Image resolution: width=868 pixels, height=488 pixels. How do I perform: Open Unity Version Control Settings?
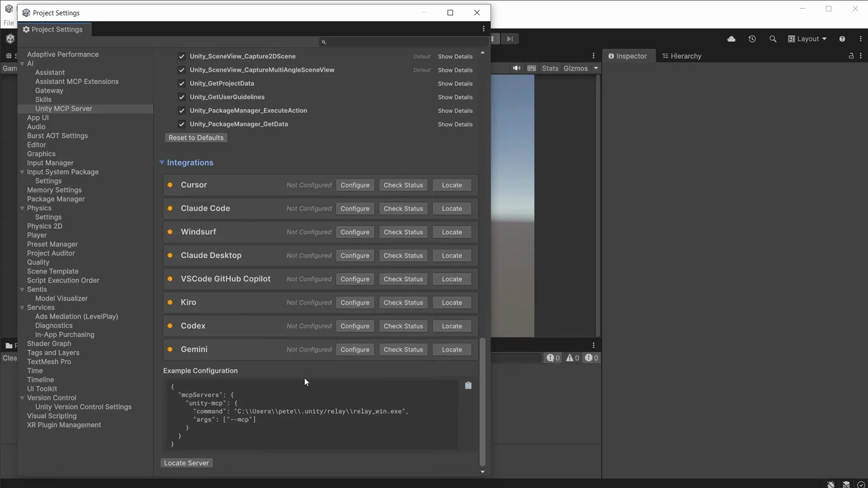coord(84,407)
